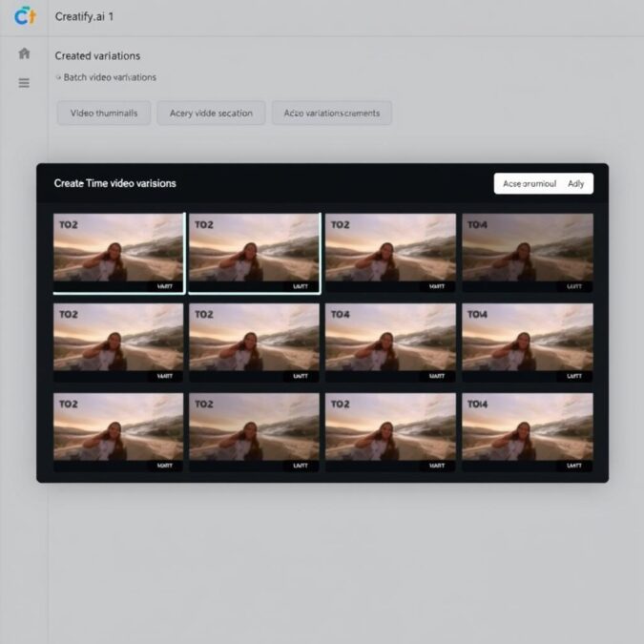Click the corner badge on middle-row TOI4 thumbnail
Screen dimensions: 644x644
click(573, 376)
